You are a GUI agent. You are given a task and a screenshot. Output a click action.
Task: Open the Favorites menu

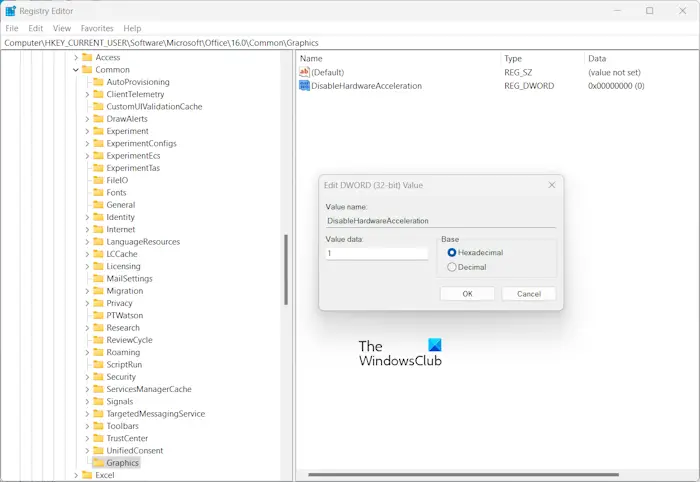tap(97, 28)
